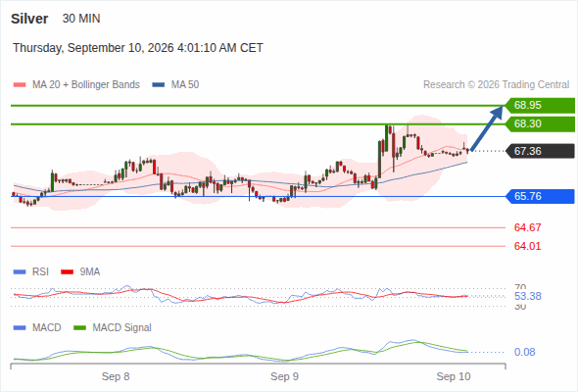Click the MA 50 legend label

pyautogui.click(x=185, y=85)
